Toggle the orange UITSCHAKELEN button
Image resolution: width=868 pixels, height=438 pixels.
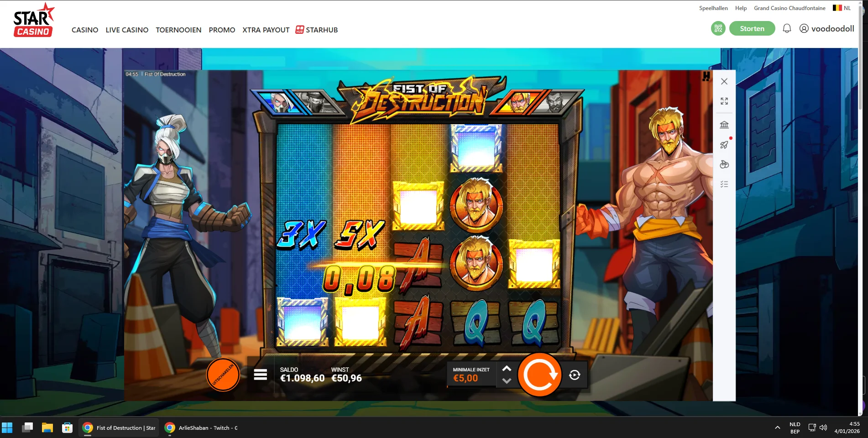pyautogui.click(x=223, y=375)
